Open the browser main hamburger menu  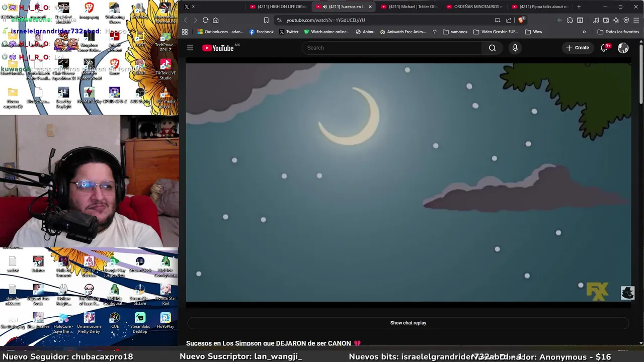tap(636, 20)
